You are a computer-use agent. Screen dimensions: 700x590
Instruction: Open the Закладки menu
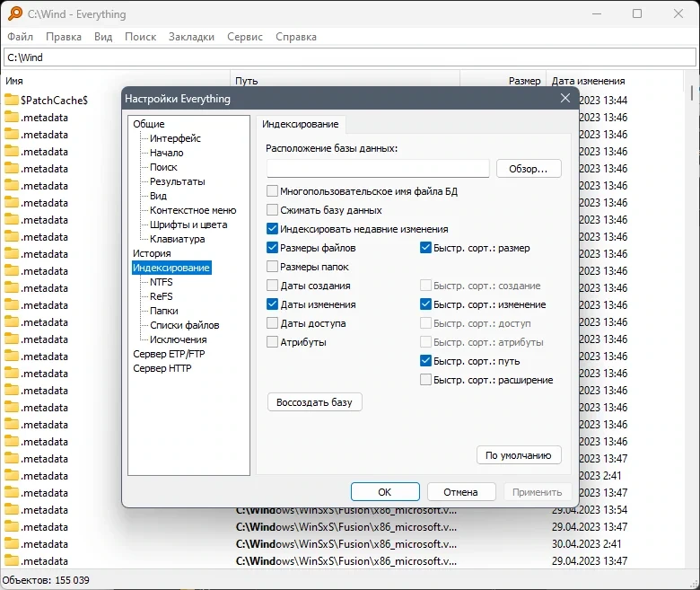point(191,37)
